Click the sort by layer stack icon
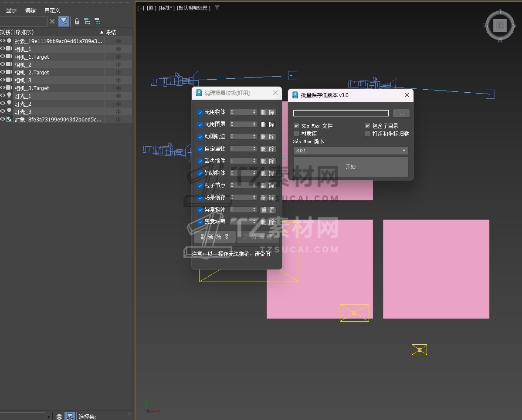522x420 pixels. pos(59,417)
